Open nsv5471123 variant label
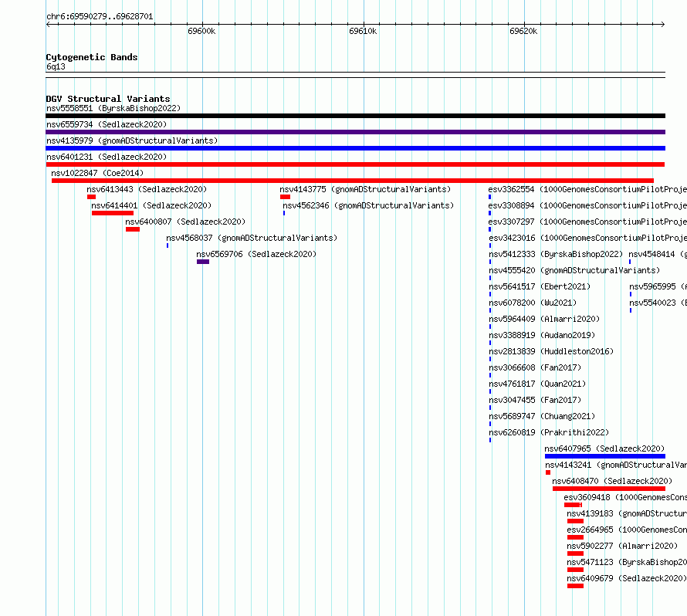This screenshot has height=616, width=687. tap(627, 562)
